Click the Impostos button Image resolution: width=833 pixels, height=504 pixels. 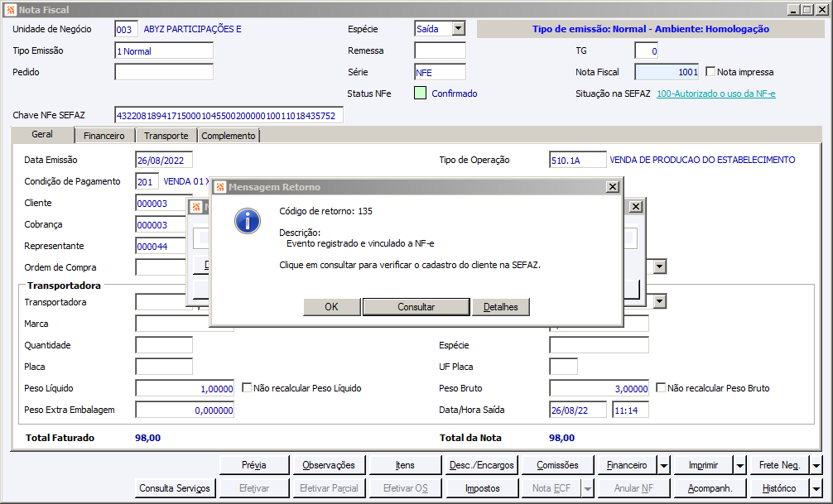[483, 488]
